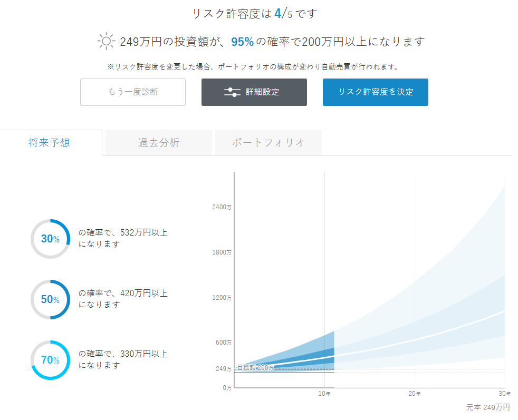
Task: Switch to the 過去分析 tab
Action: point(158,142)
